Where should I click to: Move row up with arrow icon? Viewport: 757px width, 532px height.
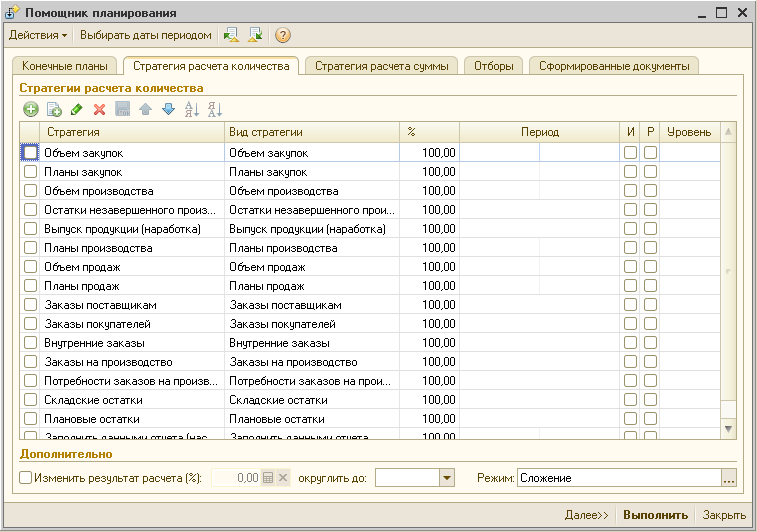pos(145,110)
